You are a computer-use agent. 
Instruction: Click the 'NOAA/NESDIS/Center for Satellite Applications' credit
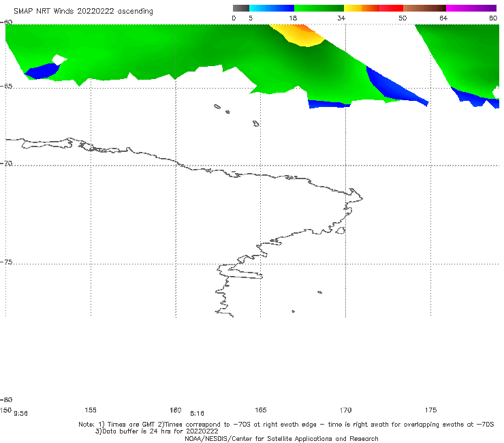coord(281,438)
